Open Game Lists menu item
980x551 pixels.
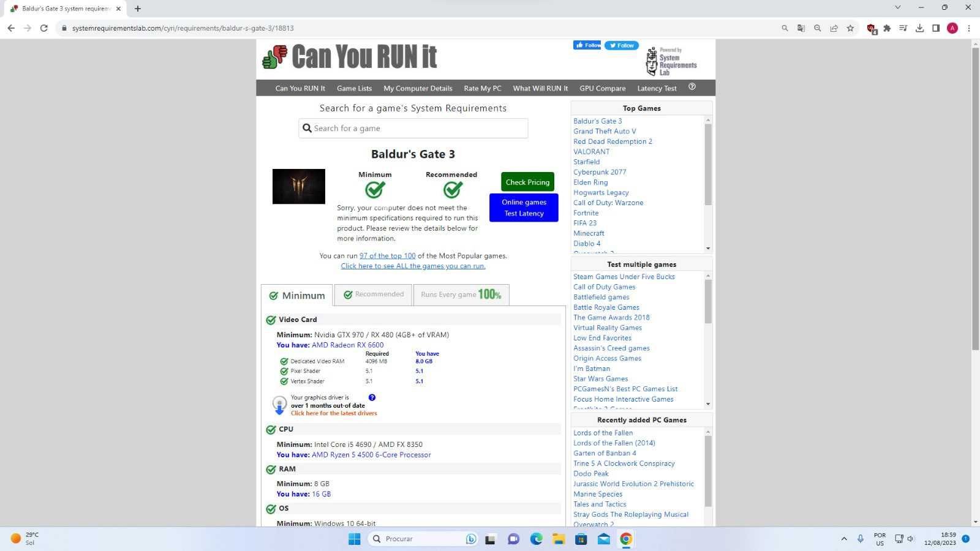click(354, 88)
